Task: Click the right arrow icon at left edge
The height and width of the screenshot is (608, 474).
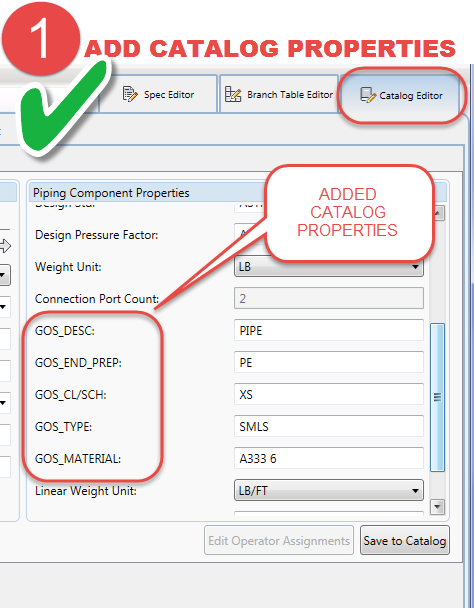Action: click(x=5, y=246)
